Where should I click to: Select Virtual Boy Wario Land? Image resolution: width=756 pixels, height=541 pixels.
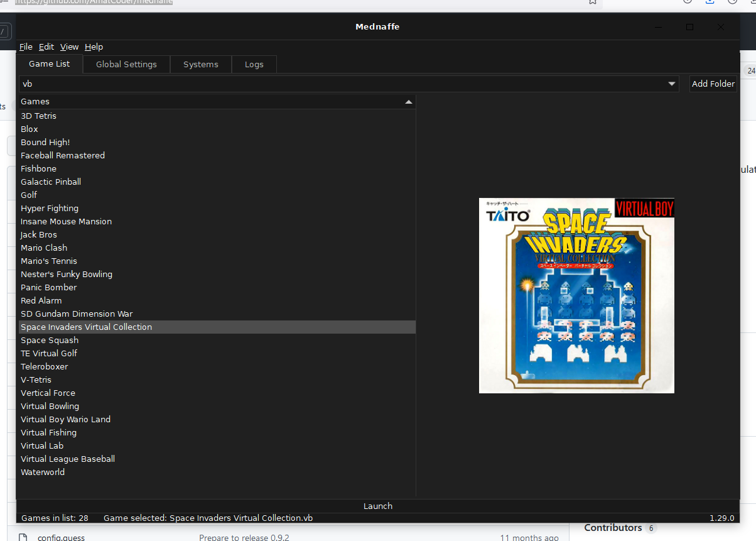217,419
